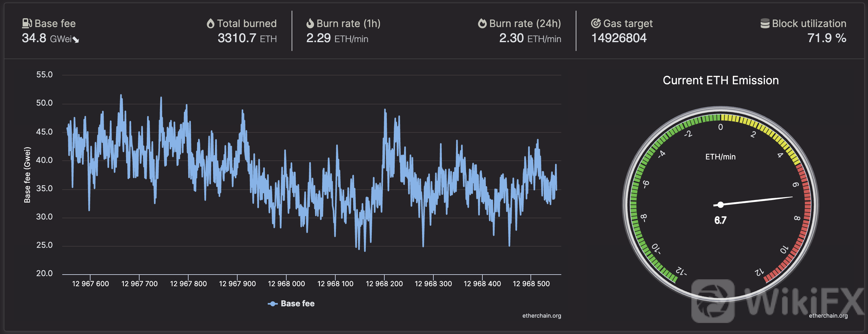Click the gas pump icon beside Base fee
Screen dimensions: 868x334
(27, 23)
